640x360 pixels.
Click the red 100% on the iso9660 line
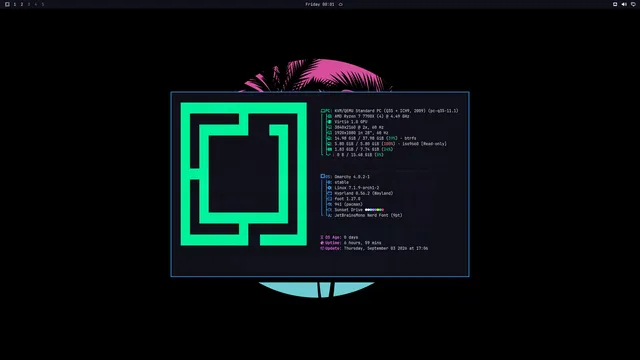pos(389,144)
